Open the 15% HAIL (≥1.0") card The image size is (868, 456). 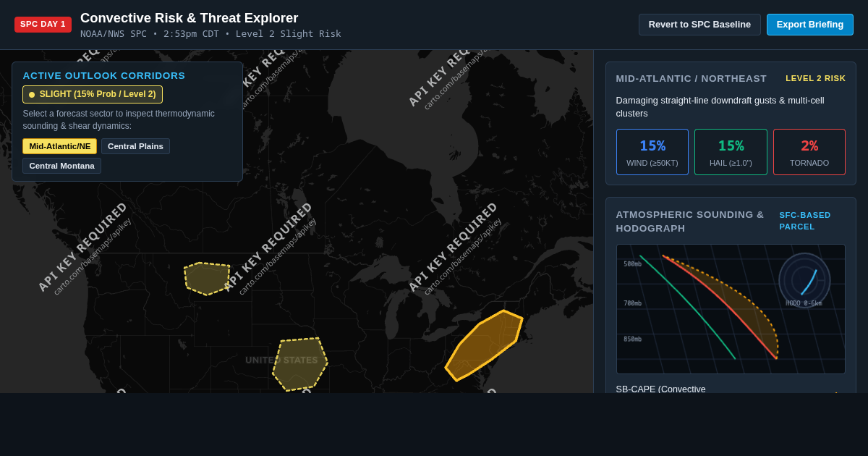(731, 152)
